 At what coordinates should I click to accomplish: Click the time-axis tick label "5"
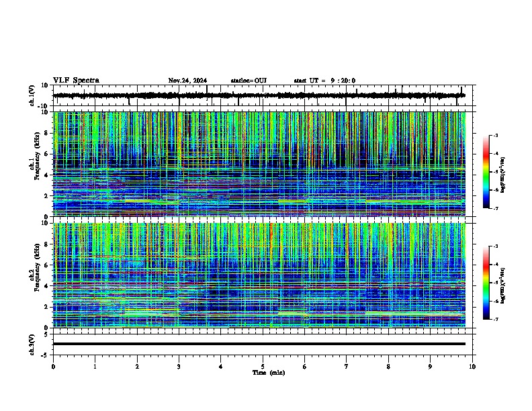tap(263, 367)
